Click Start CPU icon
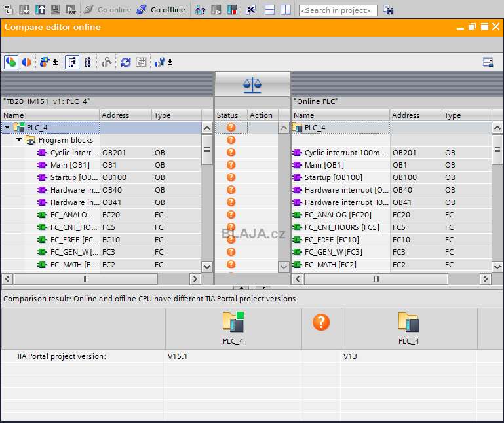504x423 pixels. pyautogui.click(x=216, y=10)
